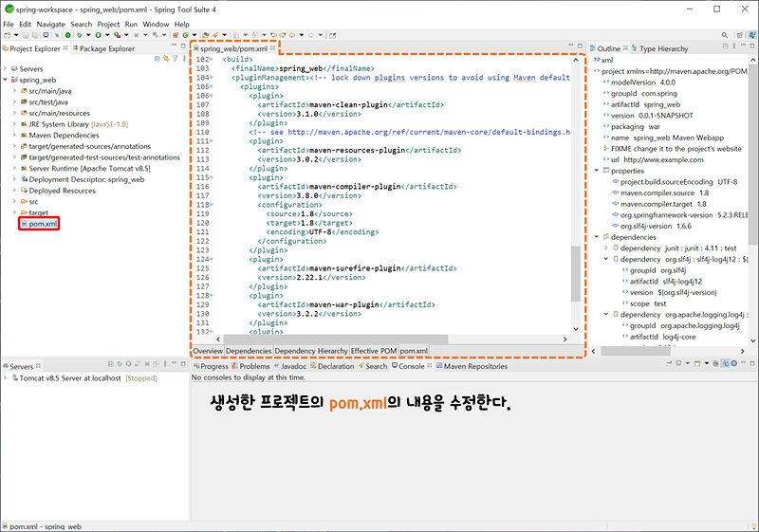Click line 107 maven-clean-plugin artifactId text
The image size is (759, 532).
[350, 104]
